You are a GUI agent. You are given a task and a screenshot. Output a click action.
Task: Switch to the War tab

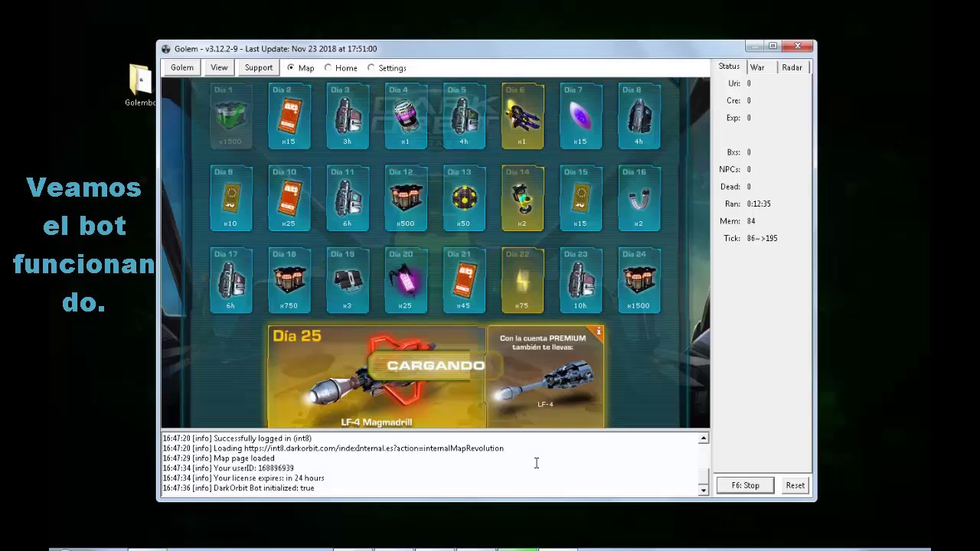(x=757, y=67)
